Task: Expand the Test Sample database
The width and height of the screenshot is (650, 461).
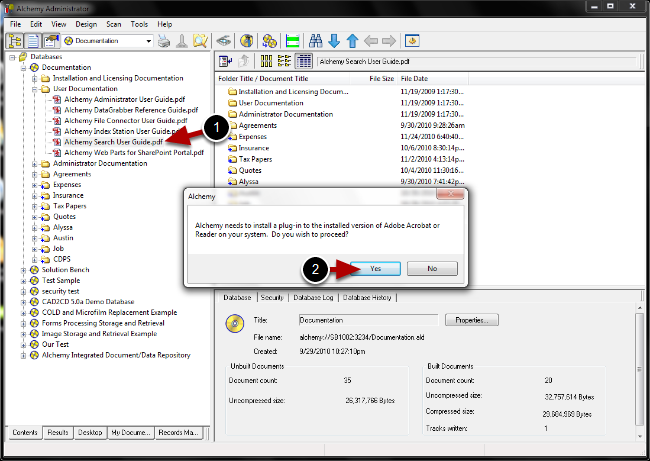Action: tap(24, 281)
